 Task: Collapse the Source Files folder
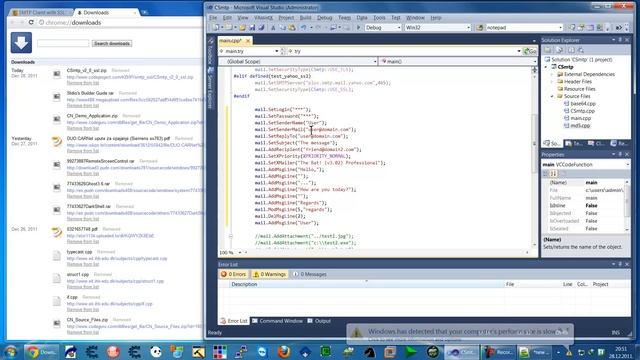552,96
